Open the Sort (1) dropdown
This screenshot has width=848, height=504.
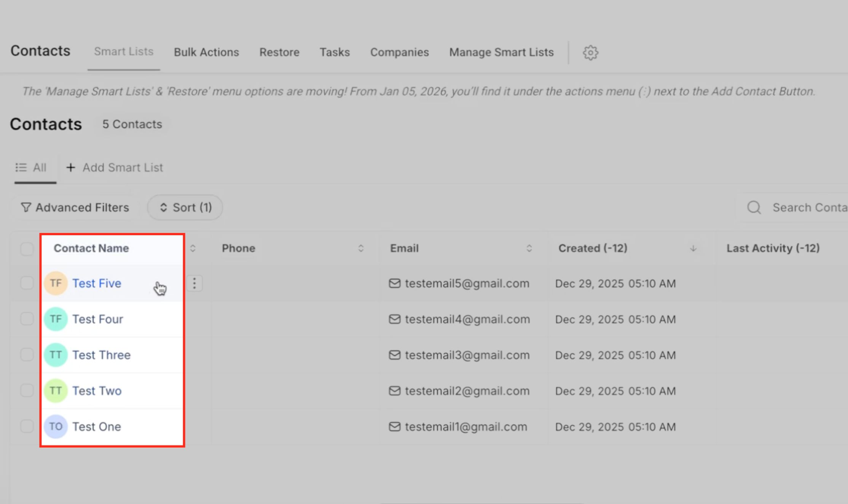pyautogui.click(x=185, y=207)
